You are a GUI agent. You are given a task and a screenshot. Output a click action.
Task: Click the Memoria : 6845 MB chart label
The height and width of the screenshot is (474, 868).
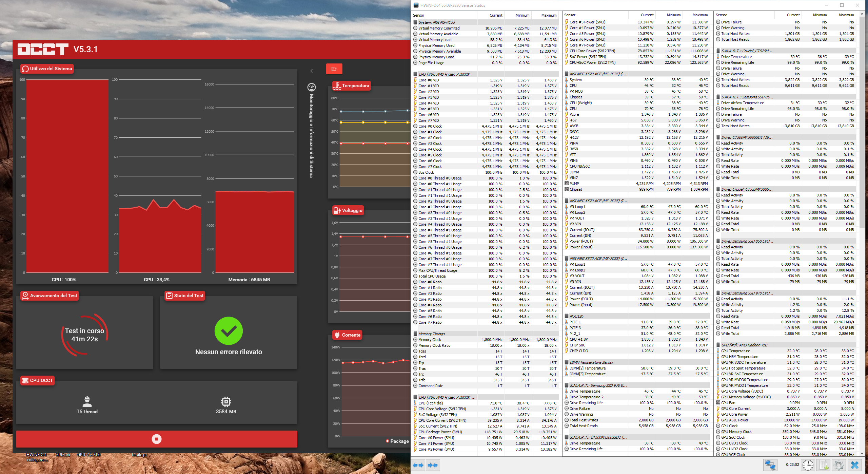tap(249, 280)
